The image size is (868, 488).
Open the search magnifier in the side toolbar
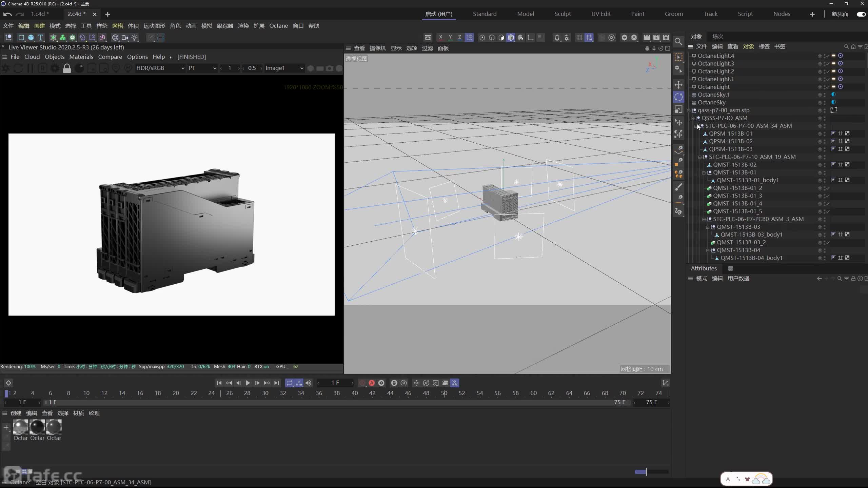(678, 41)
